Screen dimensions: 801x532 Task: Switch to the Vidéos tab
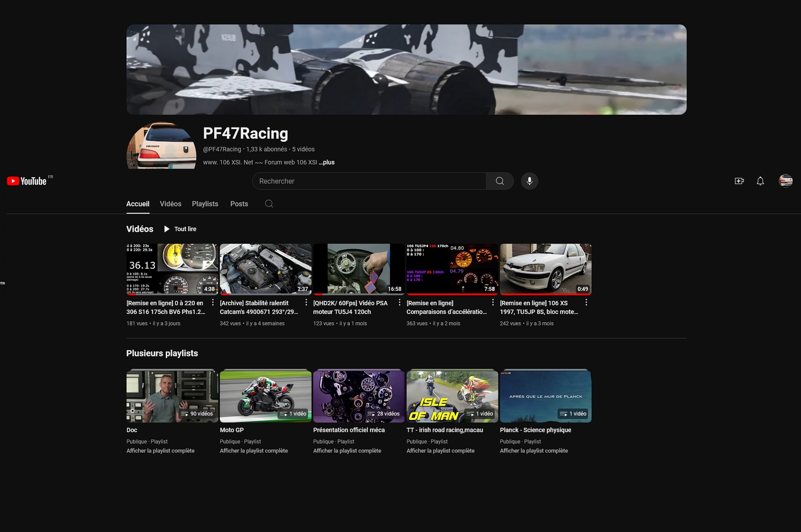(x=170, y=204)
